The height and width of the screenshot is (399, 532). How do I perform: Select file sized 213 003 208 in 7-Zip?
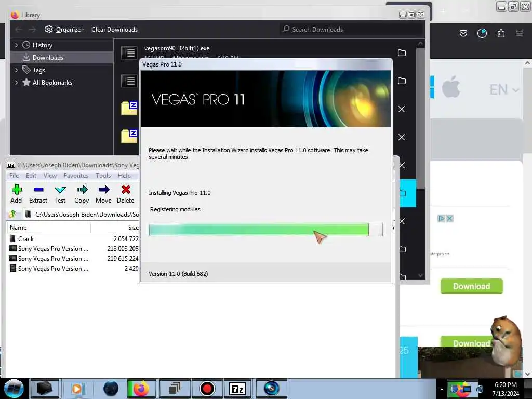tap(73, 249)
